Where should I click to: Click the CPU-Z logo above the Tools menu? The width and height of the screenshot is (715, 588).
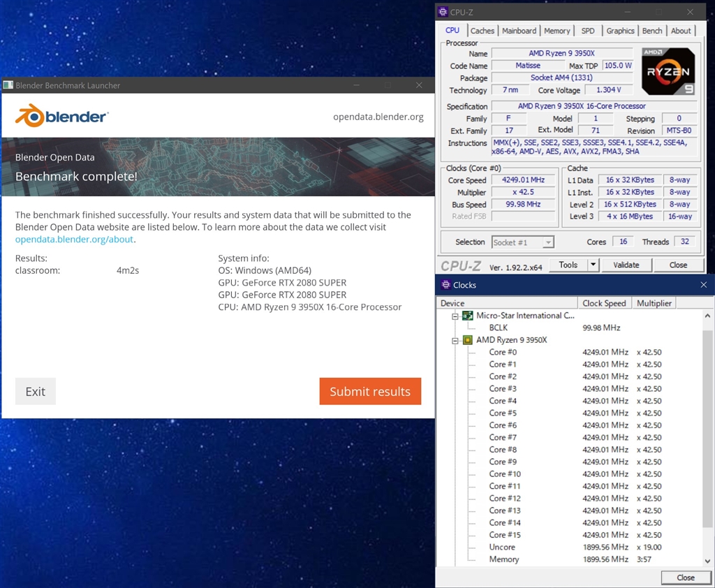462,265
